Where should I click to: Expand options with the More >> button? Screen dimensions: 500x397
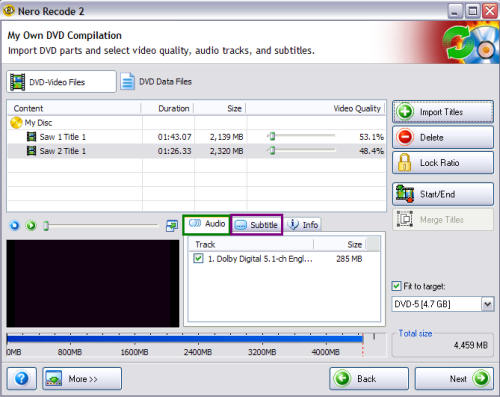82,378
